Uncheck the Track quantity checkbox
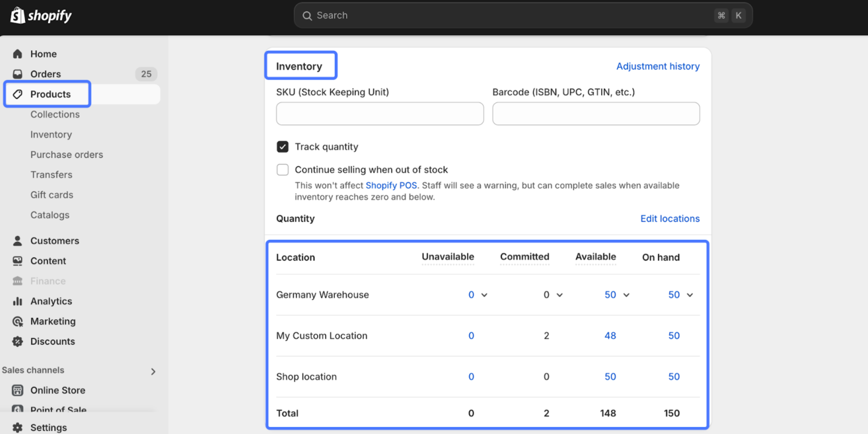 click(282, 147)
